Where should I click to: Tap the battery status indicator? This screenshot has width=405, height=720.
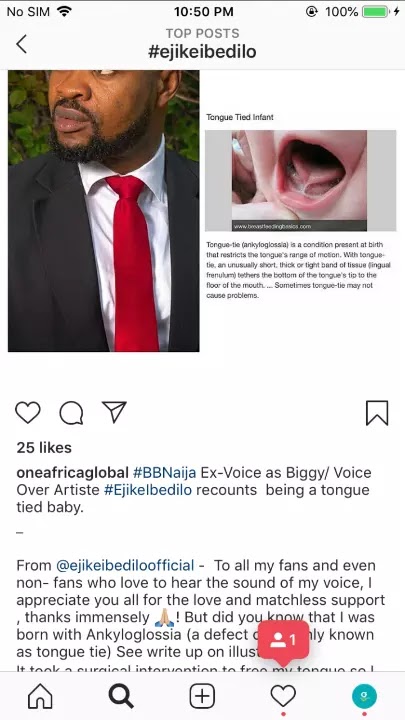[375, 11]
